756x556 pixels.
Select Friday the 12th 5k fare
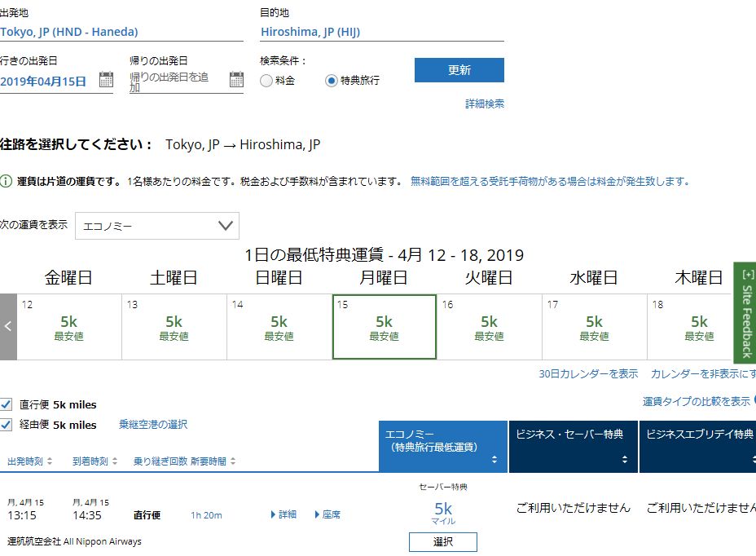coord(69,327)
